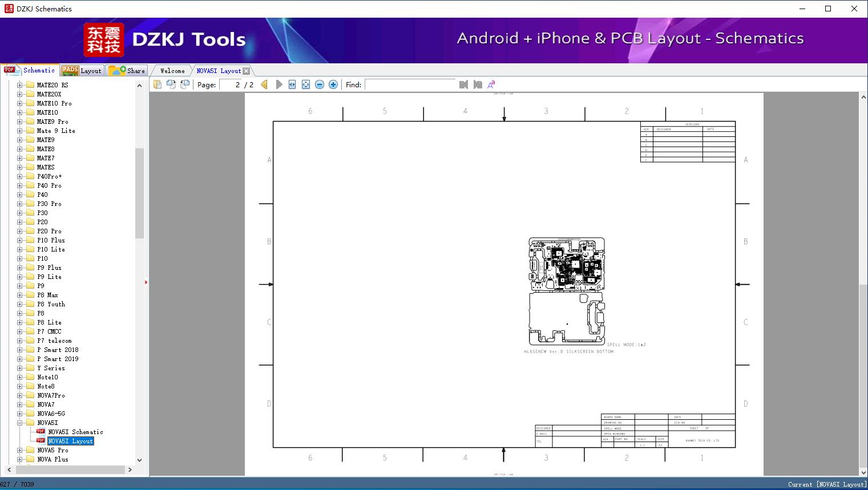Select the P20 Pro folder
This screenshot has height=490, width=868.
coord(49,231)
